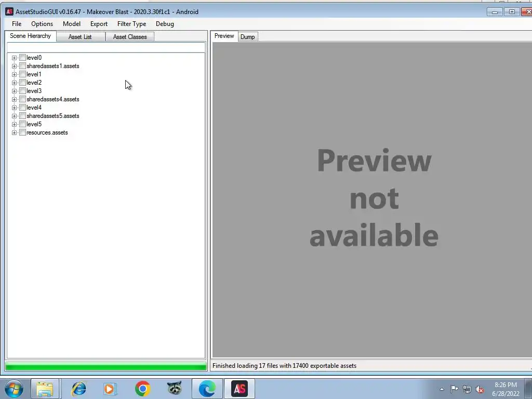The width and height of the screenshot is (532, 399).
Task: Launch Internet Explorer from the taskbar
Action: 79,389
